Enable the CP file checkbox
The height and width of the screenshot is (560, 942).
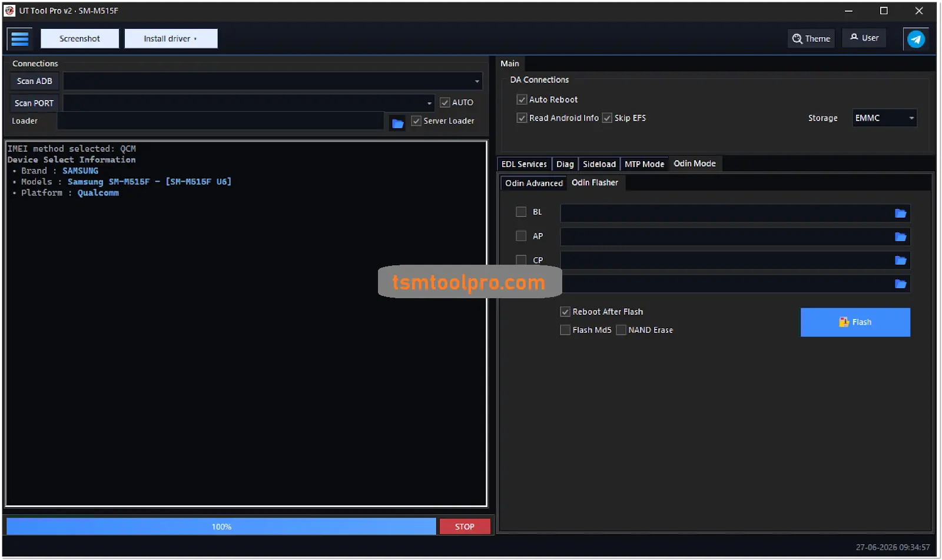521,260
